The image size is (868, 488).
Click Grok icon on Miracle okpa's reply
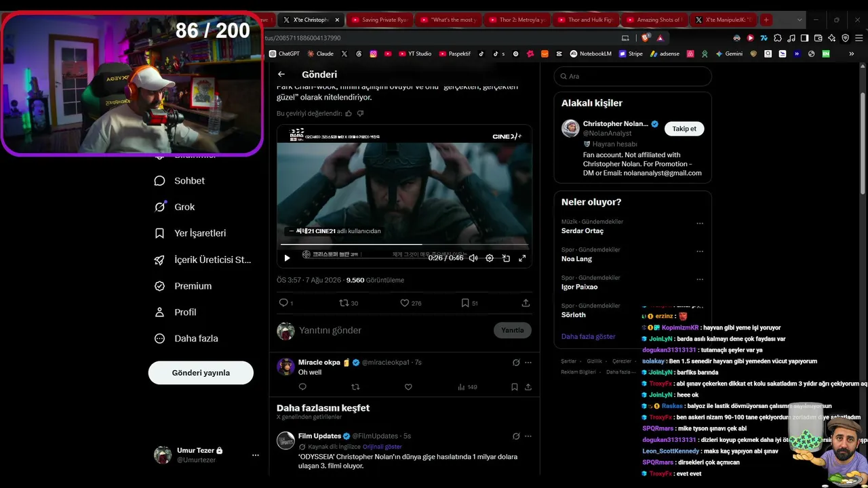point(516,363)
